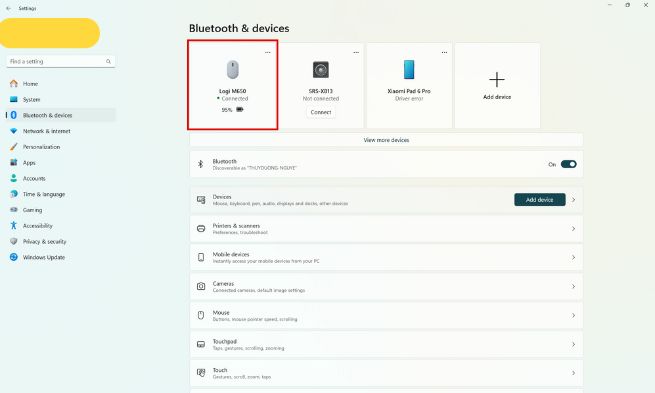Select Network & internet in sidebar
655x393 pixels.
coord(61,131)
